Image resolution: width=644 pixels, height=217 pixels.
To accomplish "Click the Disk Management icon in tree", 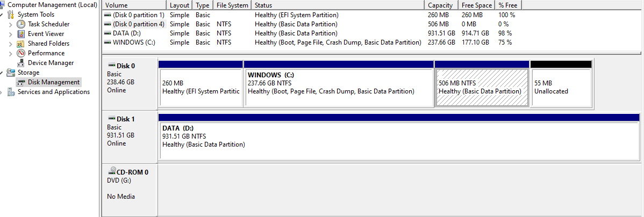I will [21, 82].
